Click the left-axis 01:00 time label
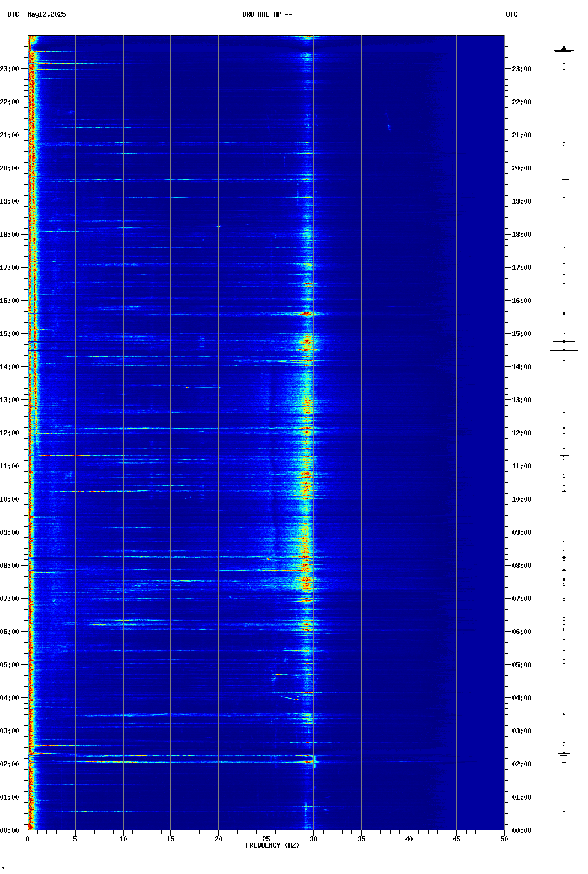The height and width of the screenshot is (874, 588). pyautogui.click(x=9, y=797)
